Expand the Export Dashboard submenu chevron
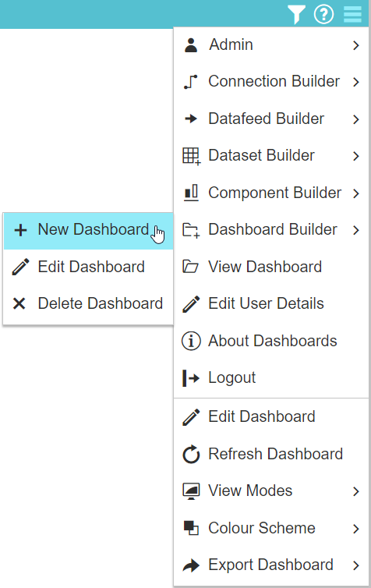The image size is (371, 588). point(356,565)
